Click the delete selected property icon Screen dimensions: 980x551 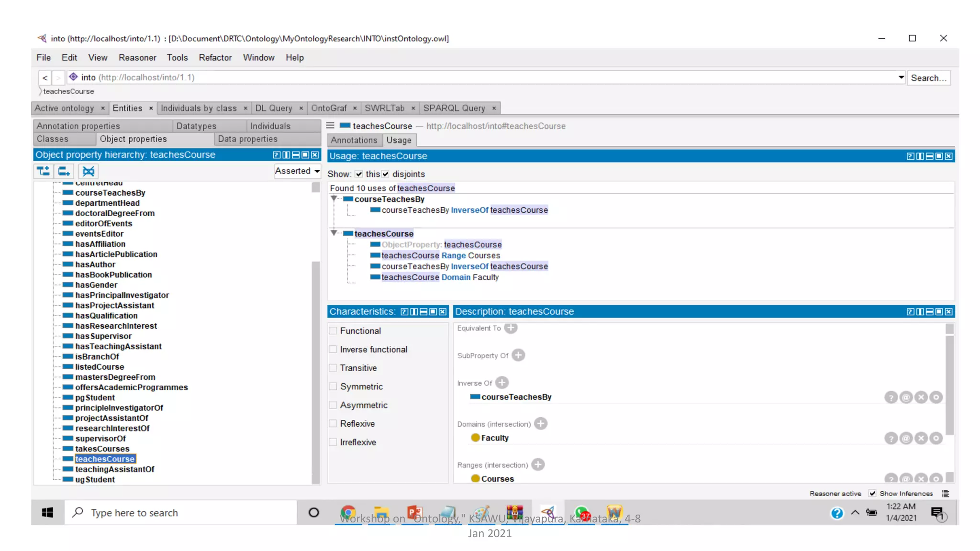[x=88, y=171]
